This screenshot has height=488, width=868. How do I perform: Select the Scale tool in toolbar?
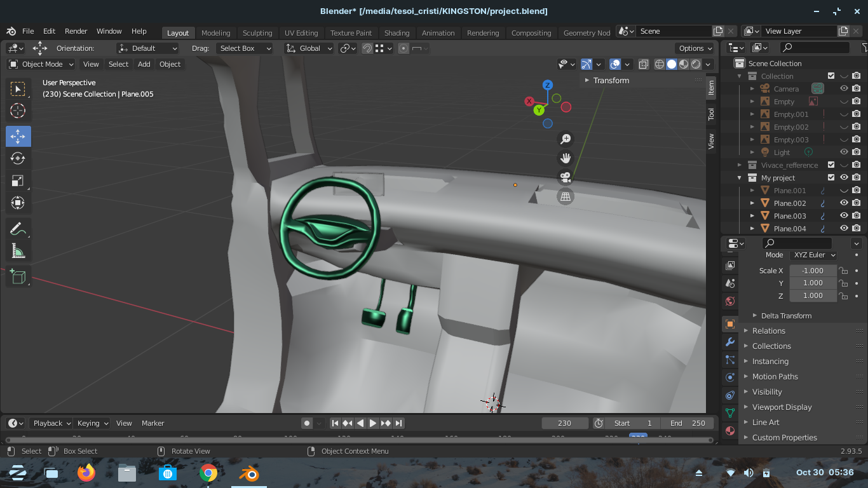(x=18, y=180)
